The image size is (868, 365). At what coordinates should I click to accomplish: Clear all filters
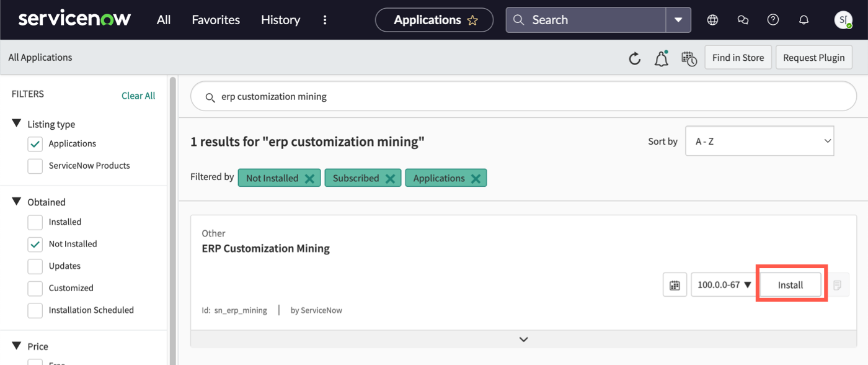(138, 96)
